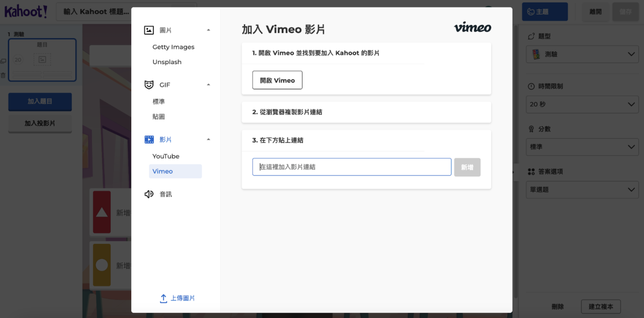Click the 加入 Vimeo 影片 heading
This screenshot has width=644, height=318.
click(x=284, y=29)
